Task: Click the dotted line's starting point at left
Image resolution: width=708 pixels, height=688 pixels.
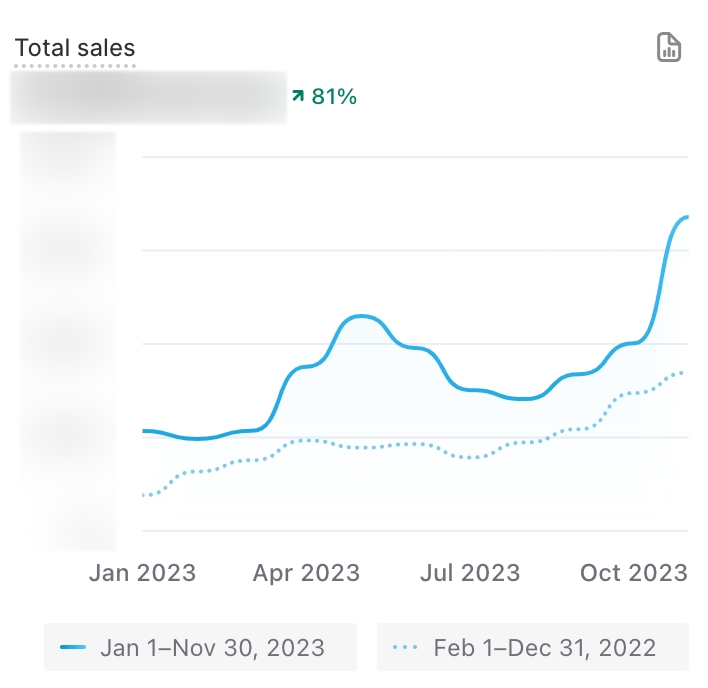Action: pos(145,495)
